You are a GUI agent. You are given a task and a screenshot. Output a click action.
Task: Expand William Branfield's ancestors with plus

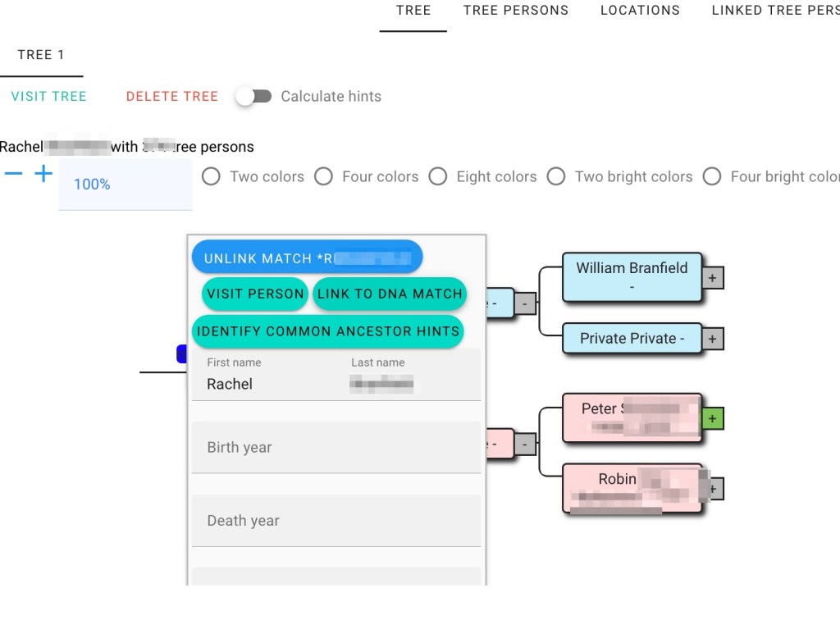pyautogui.click(x=712, y=278)
